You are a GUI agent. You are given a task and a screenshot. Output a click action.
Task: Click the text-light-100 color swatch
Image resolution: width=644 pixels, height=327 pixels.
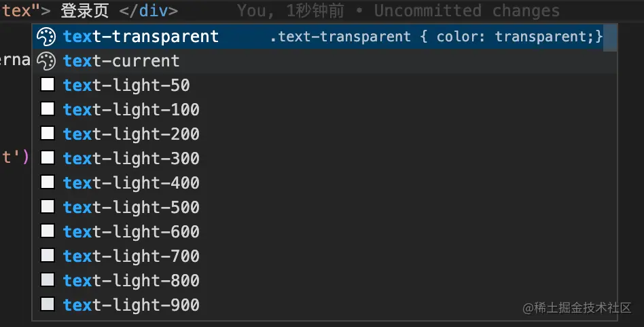tap(48, 109)
